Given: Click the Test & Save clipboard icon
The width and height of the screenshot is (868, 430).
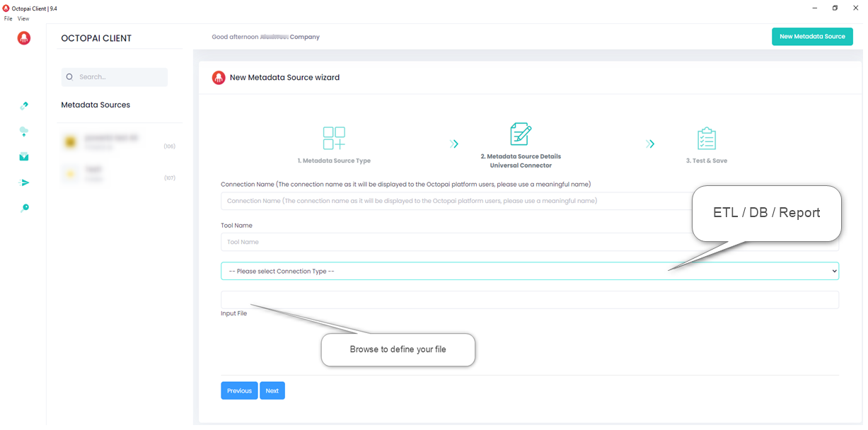Looking at the screenshot, I should (x=706, y=139).
